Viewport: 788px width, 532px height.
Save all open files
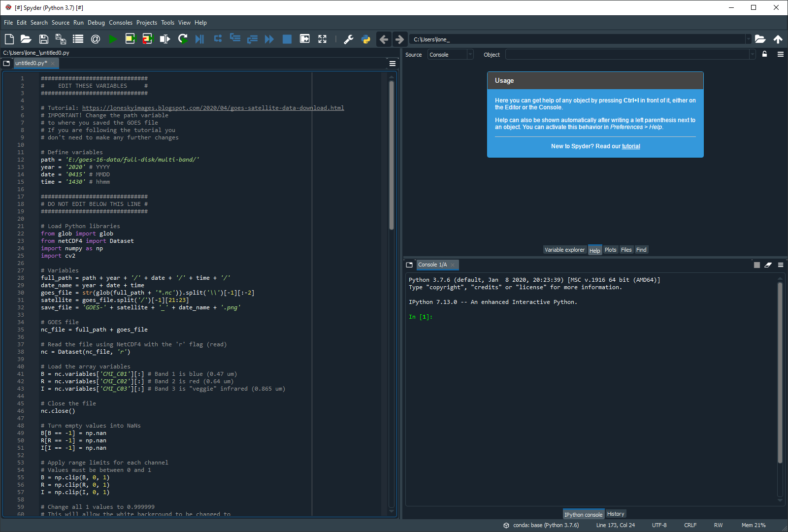tap(61, 39)
